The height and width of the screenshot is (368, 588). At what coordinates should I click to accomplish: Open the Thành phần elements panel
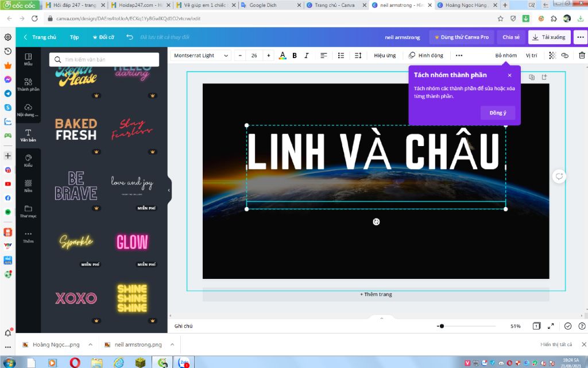(28, 85)
